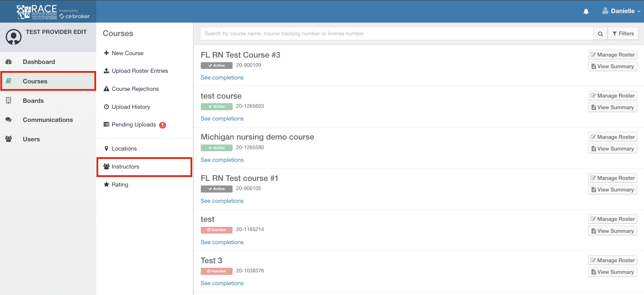The image size is (644, 295).
Task: Click the Communications chat bubbles icon
Action: click(9, 120)
